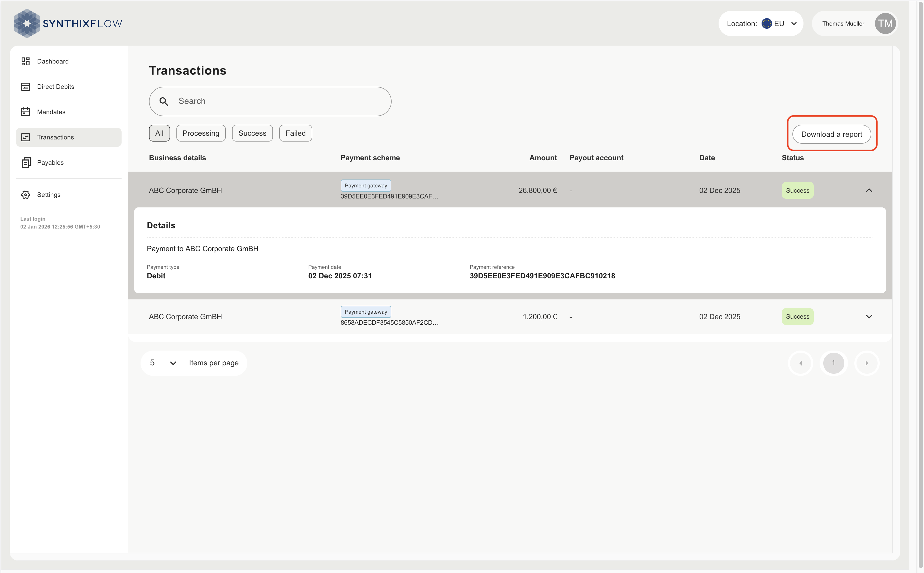Open the Dashboard menu item
Viewport: 924px width, 573px height.
click(x=69, y=61)
